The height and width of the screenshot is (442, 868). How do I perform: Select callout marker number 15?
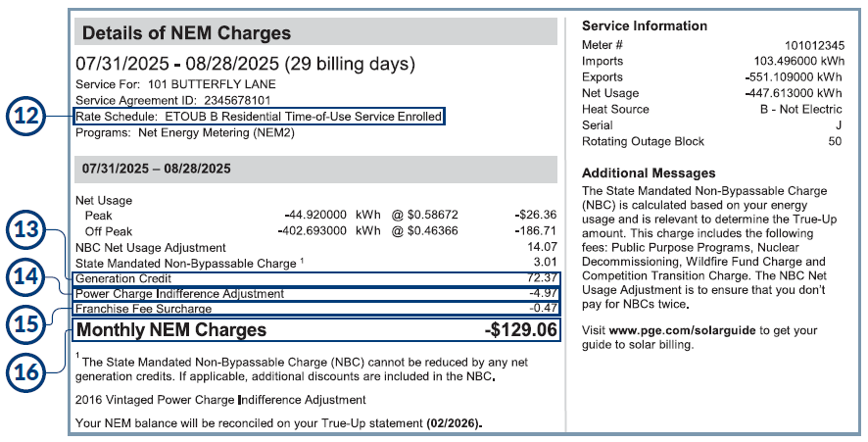[32, 324]
